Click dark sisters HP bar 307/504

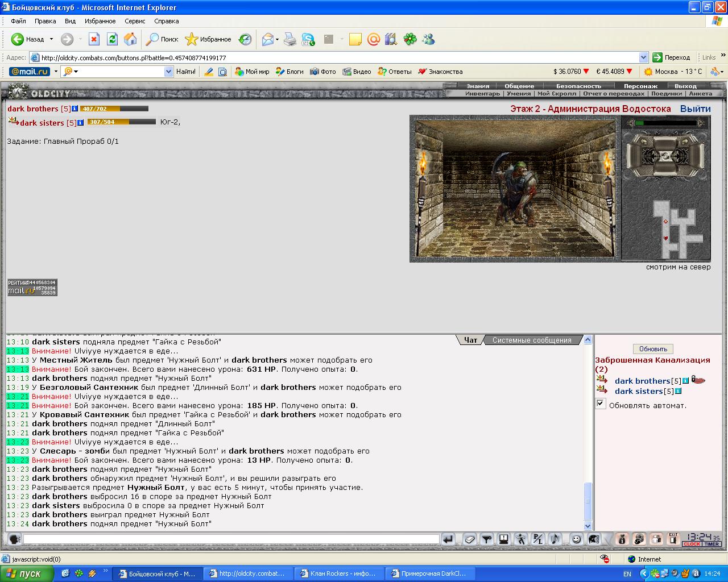[121, 122]
